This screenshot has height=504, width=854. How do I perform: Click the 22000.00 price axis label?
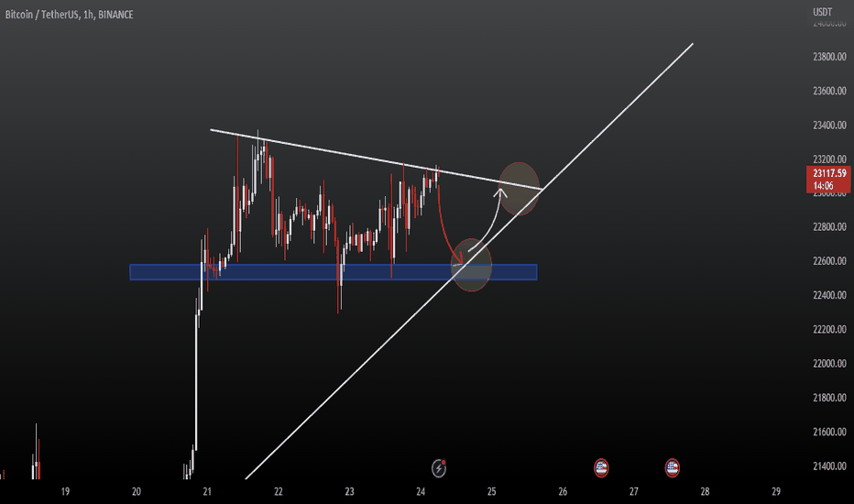point(829,364)
